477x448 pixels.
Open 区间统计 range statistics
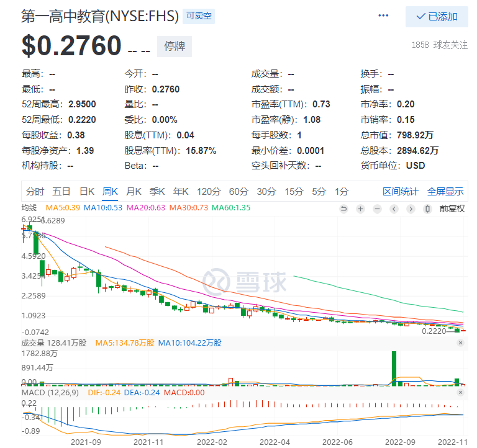401,192
